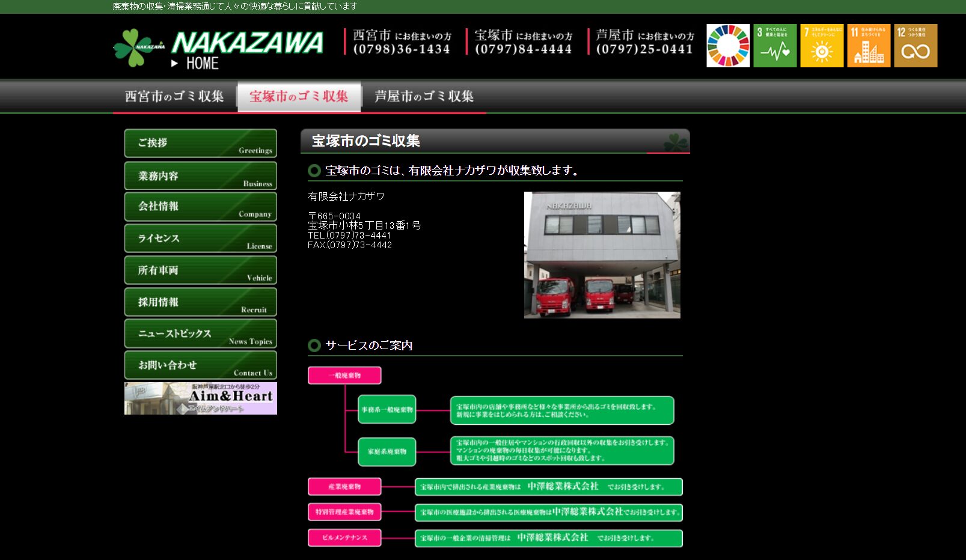Select the SDG goal 3 health icon
The image size is (966, 560).
click(775, 46)
